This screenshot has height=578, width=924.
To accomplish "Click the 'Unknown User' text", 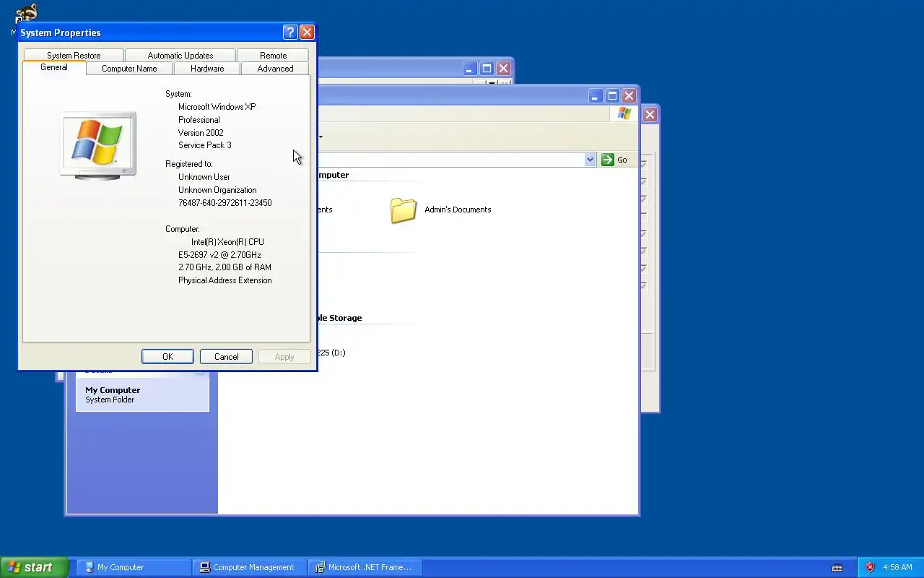I will click(204, 177).
